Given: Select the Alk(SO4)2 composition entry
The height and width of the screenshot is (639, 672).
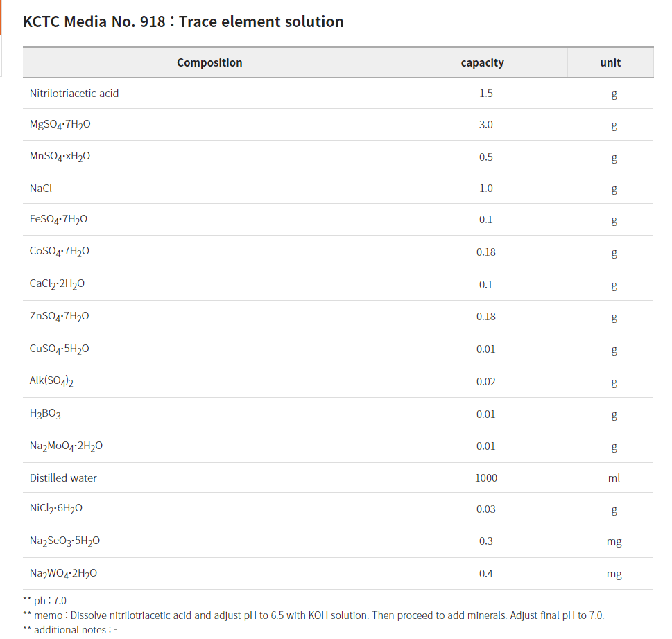Looking at the screenshot, I should point(51,381).
